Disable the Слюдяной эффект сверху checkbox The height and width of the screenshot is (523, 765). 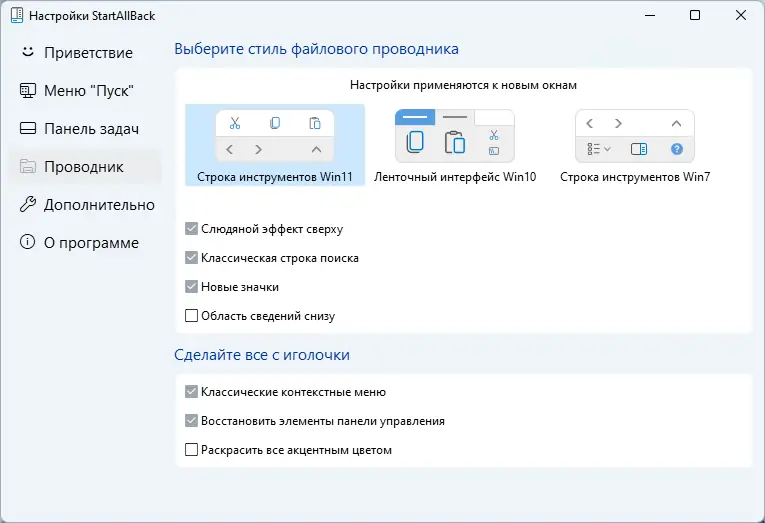tap(192, 229)
